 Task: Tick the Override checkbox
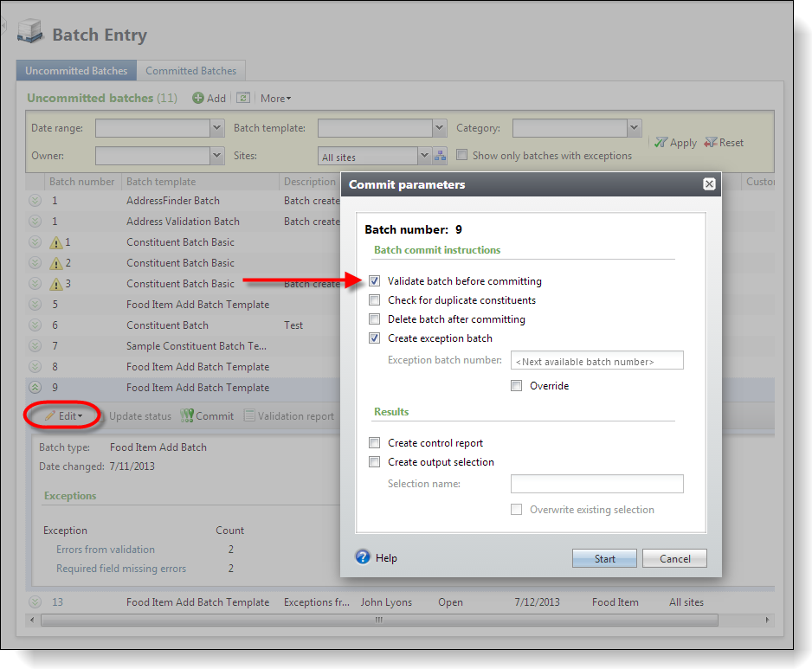(x=516, y=386)
